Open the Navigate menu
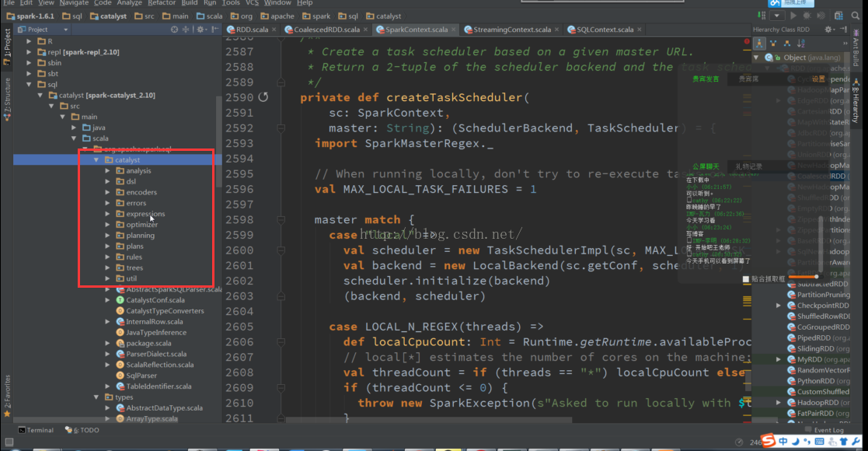This screenshot has height=451, width=868. pyautogui.click(x=74, y=3)
